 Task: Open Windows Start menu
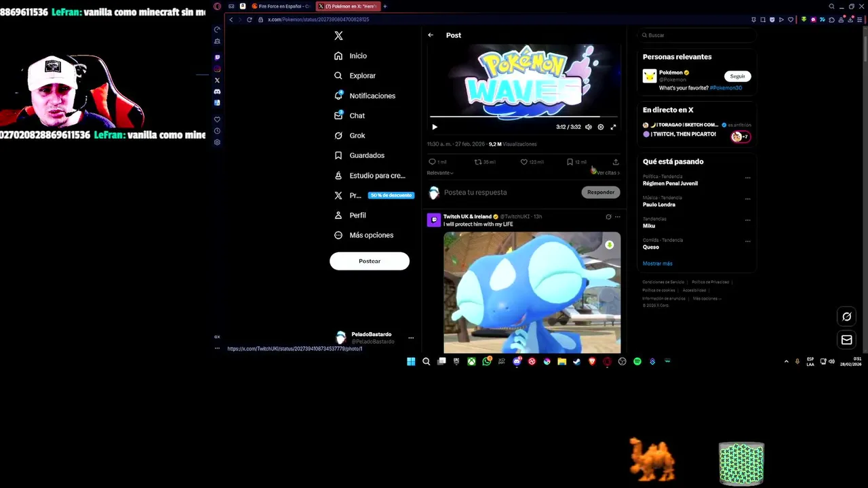point(411,362)
